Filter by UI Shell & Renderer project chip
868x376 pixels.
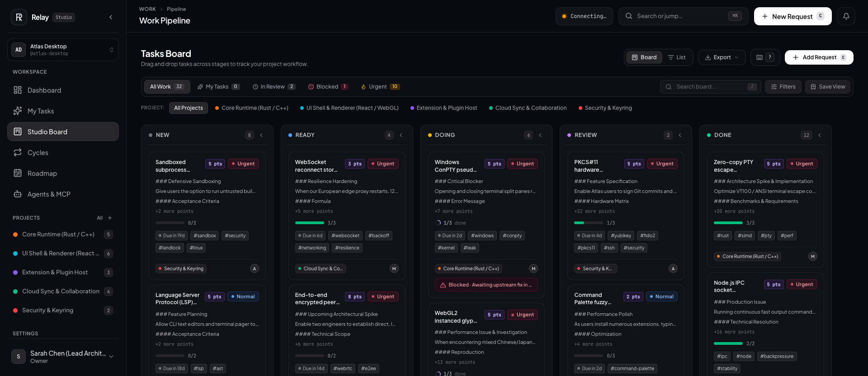coord(349,108)
